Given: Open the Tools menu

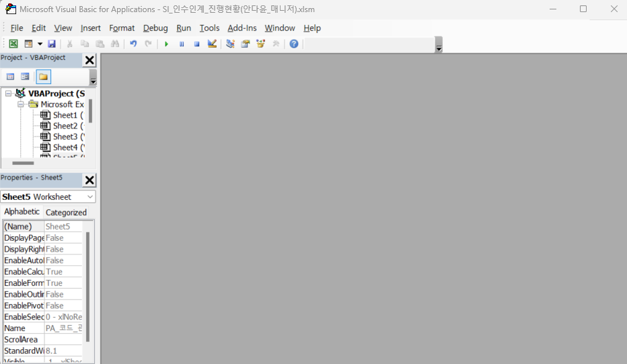Looking at the screenshot, I should pos(209,28).
